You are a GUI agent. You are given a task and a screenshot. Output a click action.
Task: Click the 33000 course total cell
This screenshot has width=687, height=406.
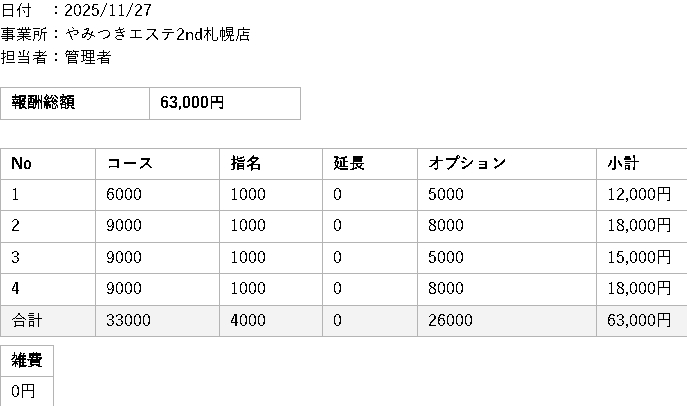click(128, 321)
